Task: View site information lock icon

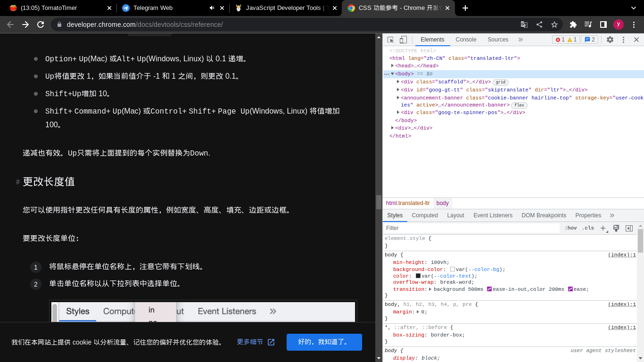Action: [59, 25]
